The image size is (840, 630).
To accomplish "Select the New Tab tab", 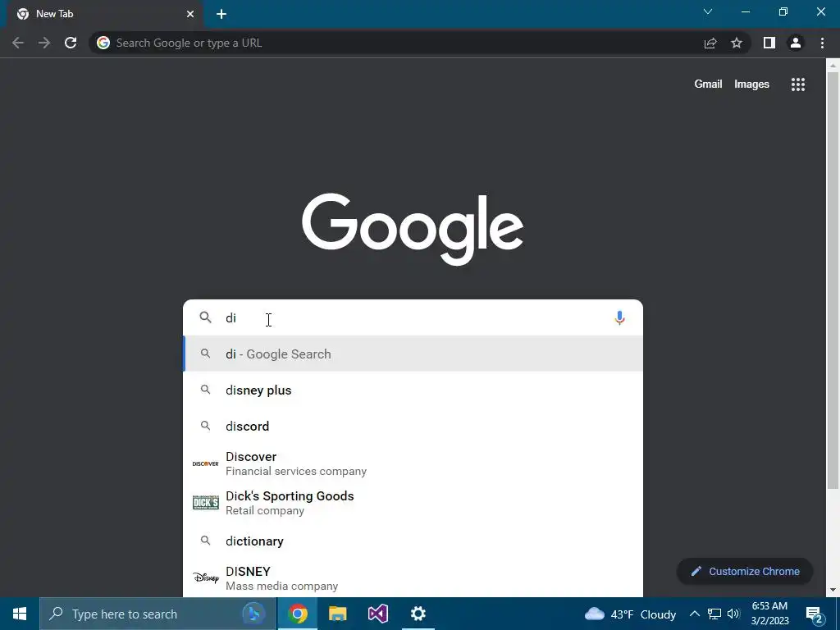I will click(x=106, y=15).
